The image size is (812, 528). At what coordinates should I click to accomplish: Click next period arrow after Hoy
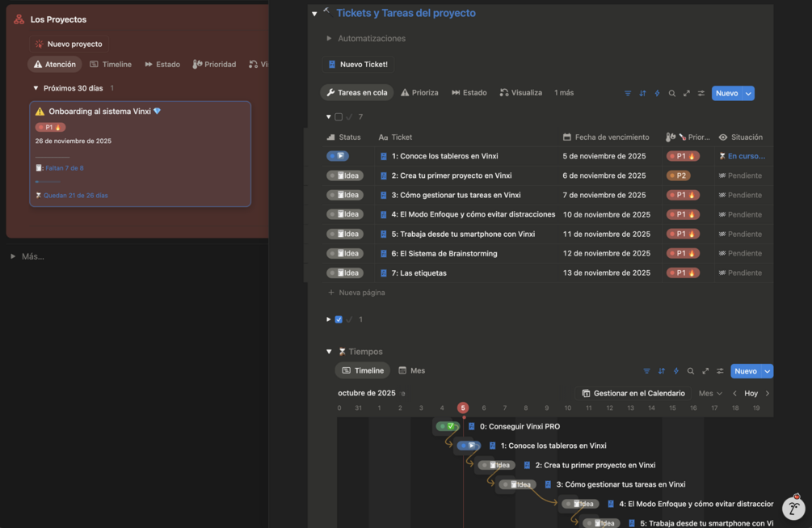[768, 393]
